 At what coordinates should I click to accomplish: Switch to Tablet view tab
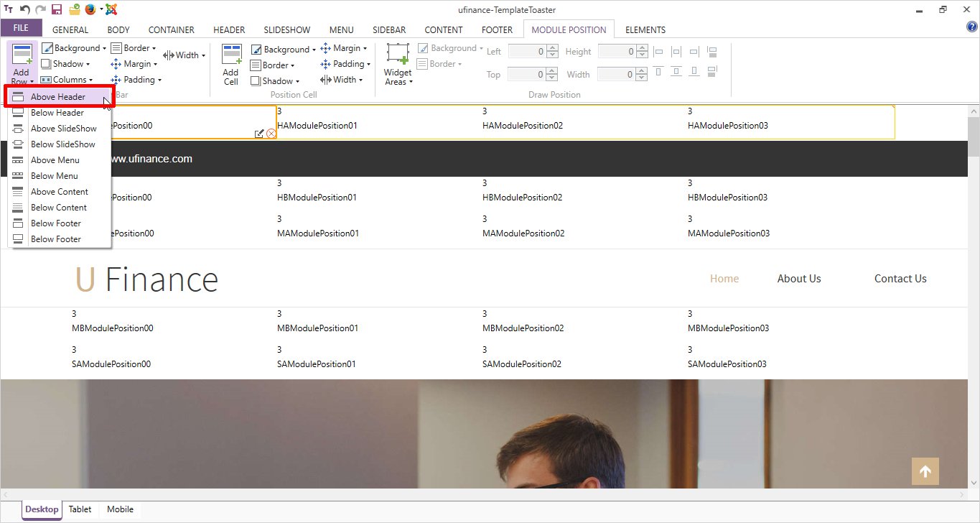(x=80, y=509)
